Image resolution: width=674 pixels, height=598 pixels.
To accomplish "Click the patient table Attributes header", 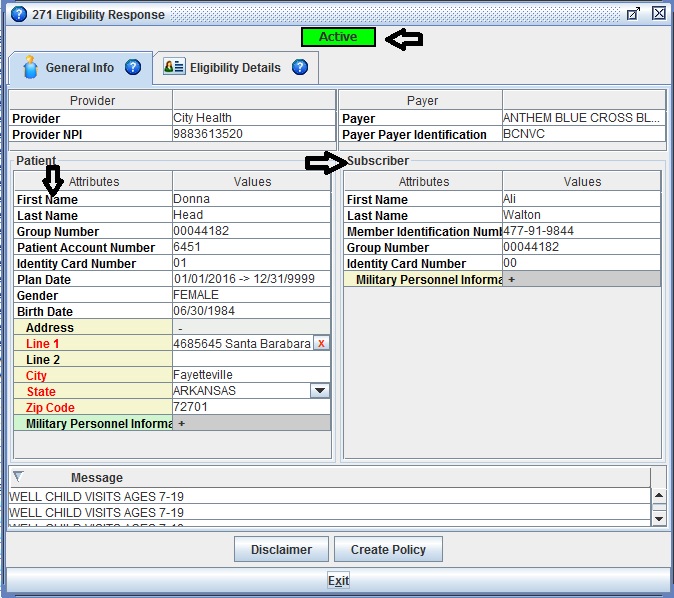I will tap(94, 181).
